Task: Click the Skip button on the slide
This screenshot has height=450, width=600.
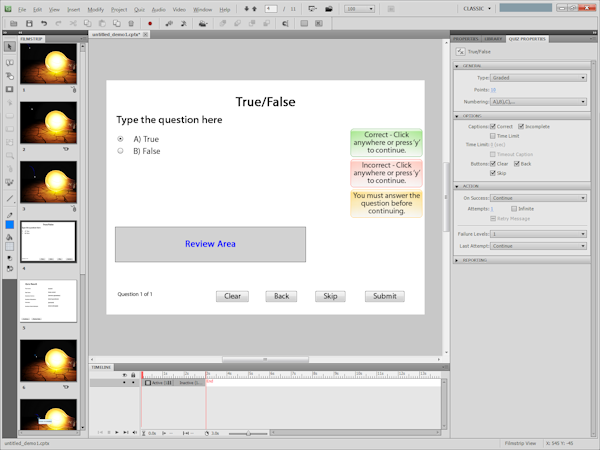Action: pyautogui.click(x=331, y=296)
